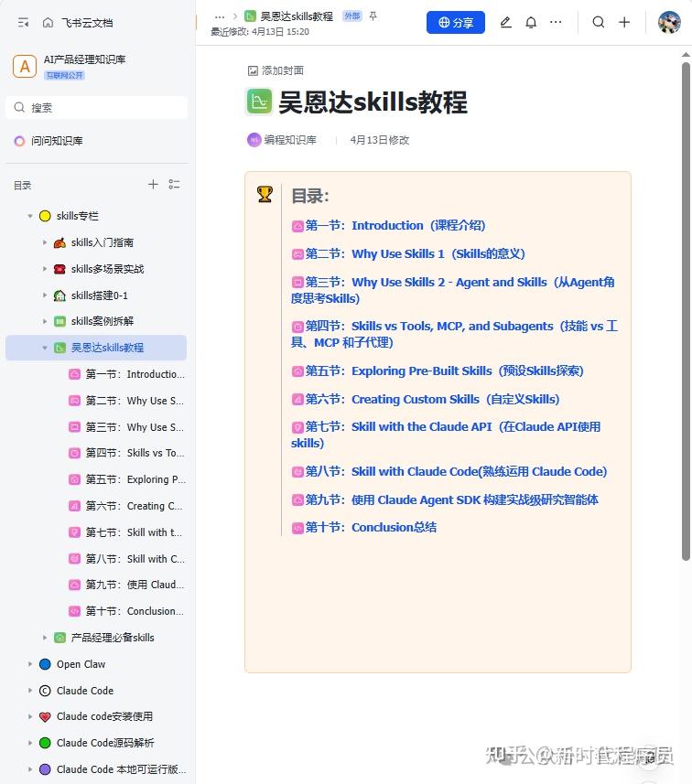The height and width of the screenshot is (784, 692).
Task: Click the pink icon beside sidebar 第三节
Action: tap(74, 427)
